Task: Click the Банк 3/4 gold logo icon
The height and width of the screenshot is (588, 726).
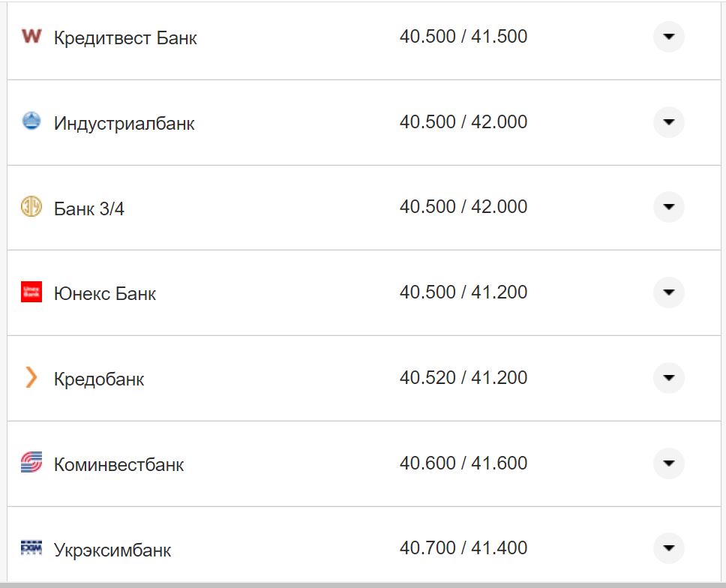Action: [x=31, y=206]
